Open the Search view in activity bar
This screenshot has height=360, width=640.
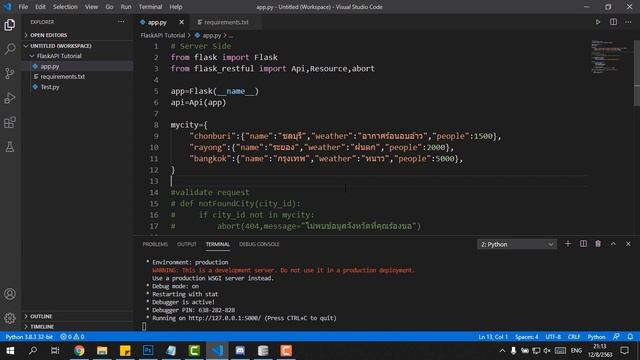coord(10,49)
